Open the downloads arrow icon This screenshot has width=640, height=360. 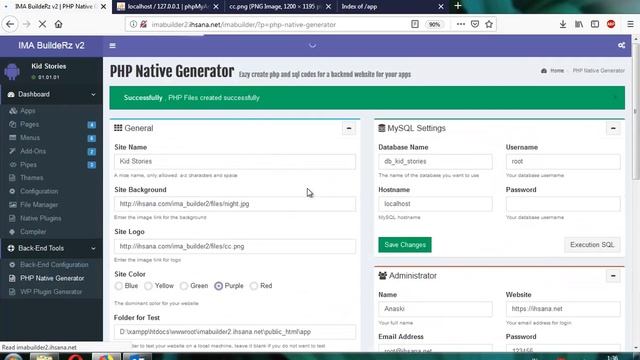562,24
